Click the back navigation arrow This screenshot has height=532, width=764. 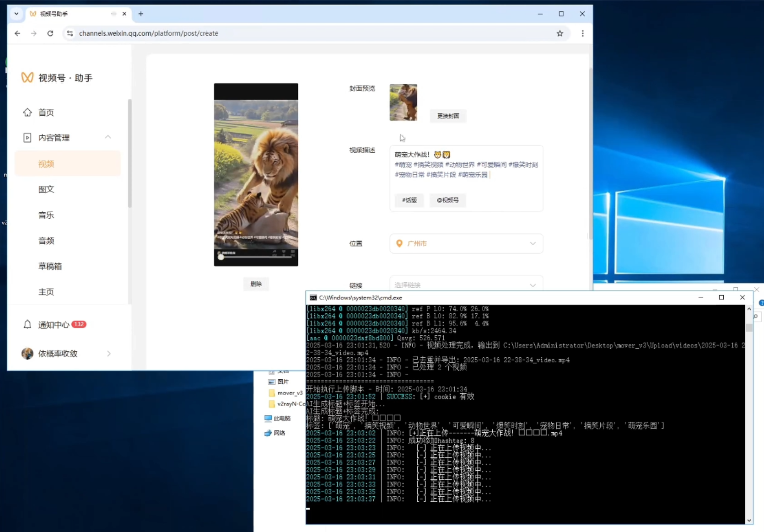tap(17, 33)
